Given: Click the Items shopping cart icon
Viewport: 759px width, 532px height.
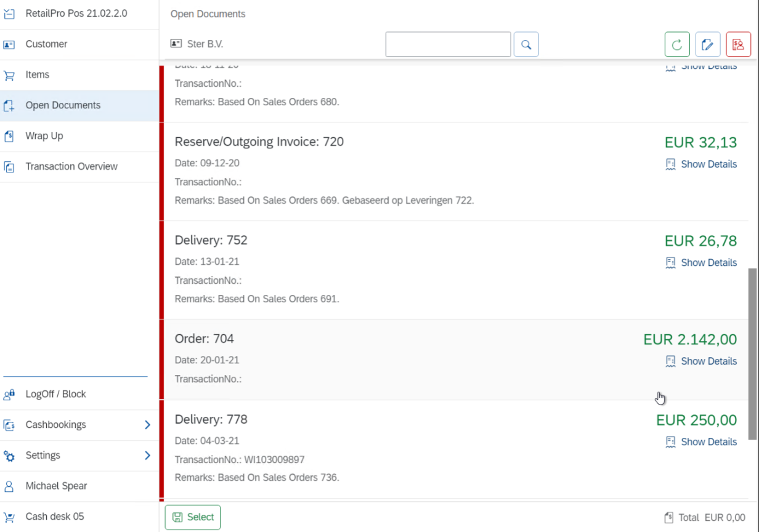Looking at the screenshot, I should pos(9,75).
